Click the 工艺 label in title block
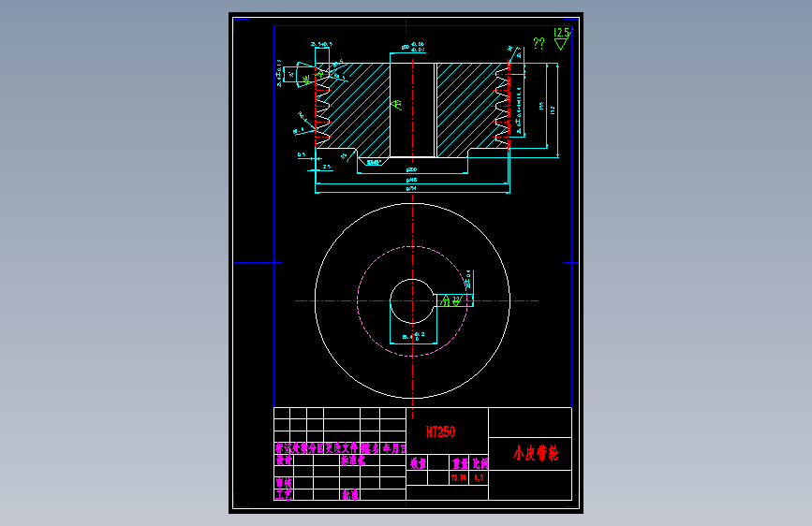The height and width of the screenshot is (526, 812). [283, 494]
